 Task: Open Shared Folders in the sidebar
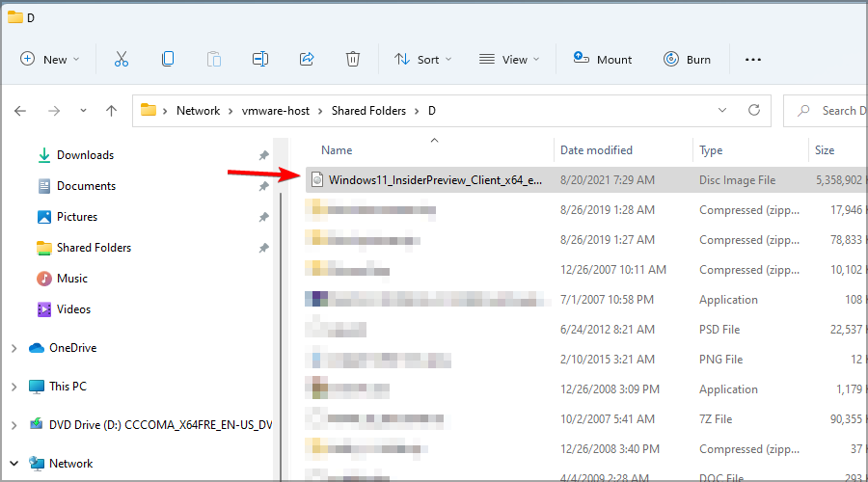point(94,248)
